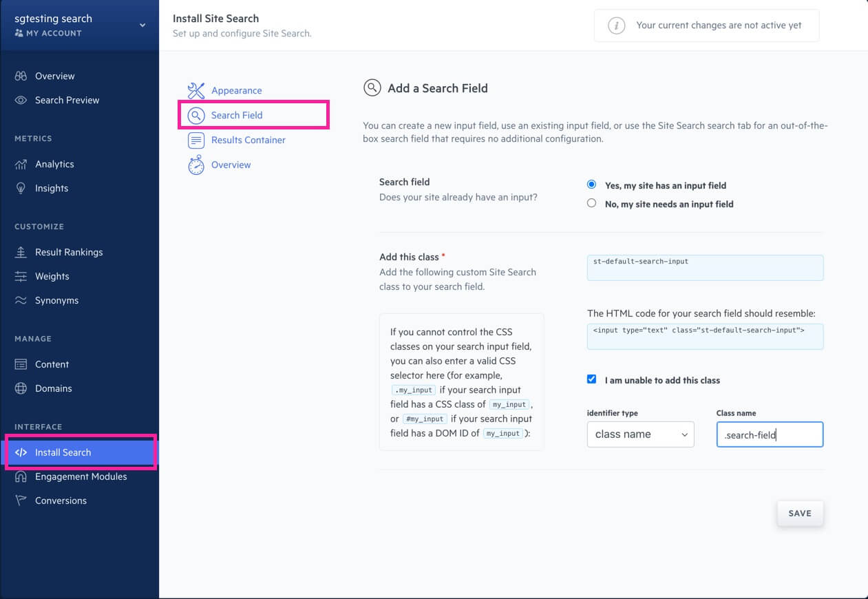
Task: Open Insights from the Metrics section
Action: 52,188
